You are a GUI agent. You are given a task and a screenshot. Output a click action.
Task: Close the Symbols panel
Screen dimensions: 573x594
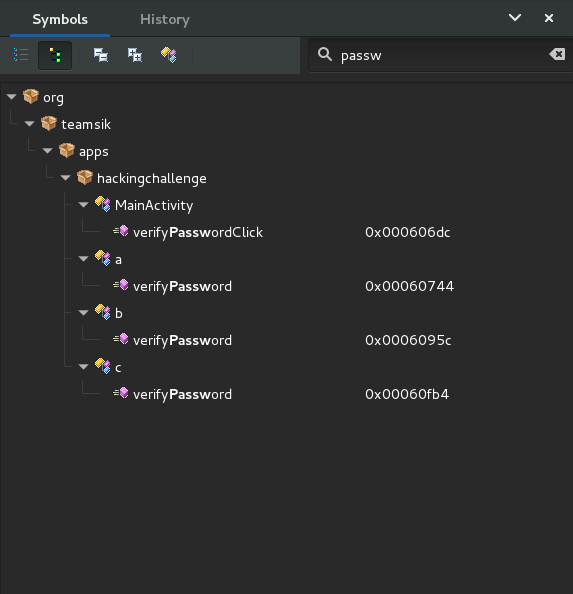(x=549, y=18)
